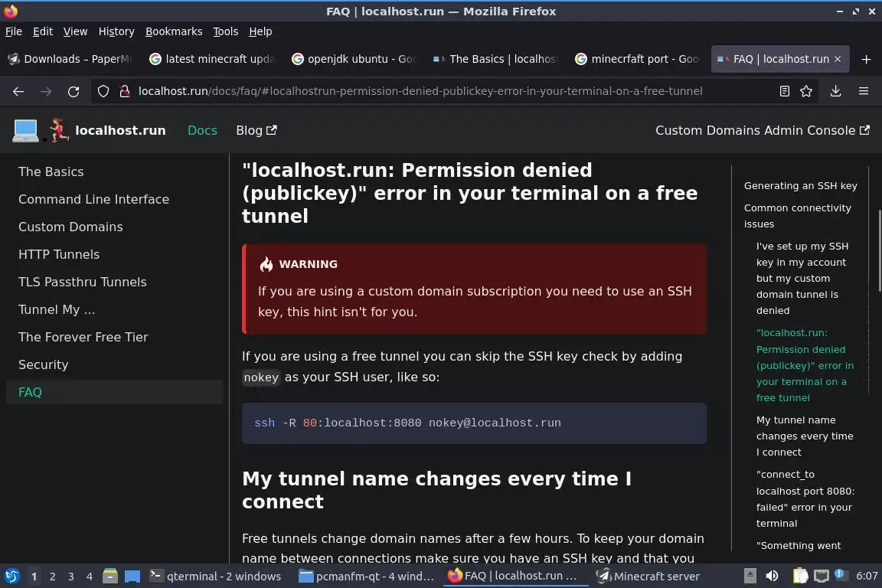Open the tracking protection shield icon
Screen dimensions: 882x588
tap(103, 91)
